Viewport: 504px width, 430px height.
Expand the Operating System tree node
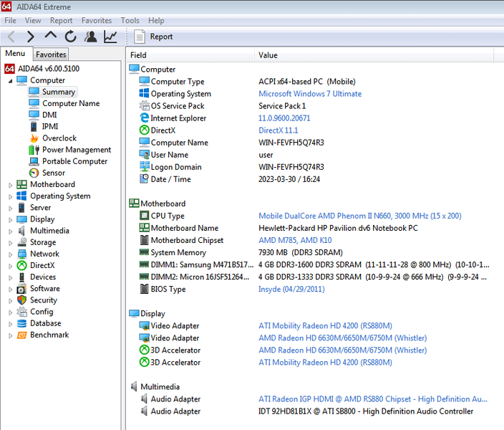(10, 196)
